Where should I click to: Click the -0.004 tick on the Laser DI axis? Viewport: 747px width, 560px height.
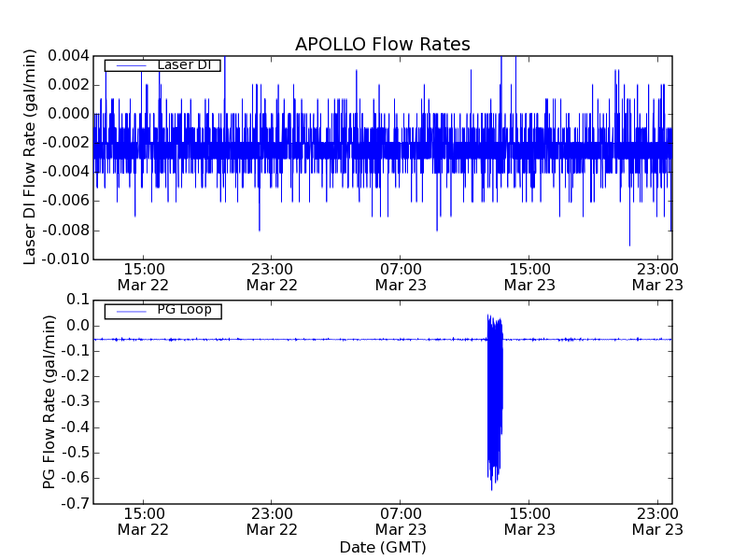[65, 172]
